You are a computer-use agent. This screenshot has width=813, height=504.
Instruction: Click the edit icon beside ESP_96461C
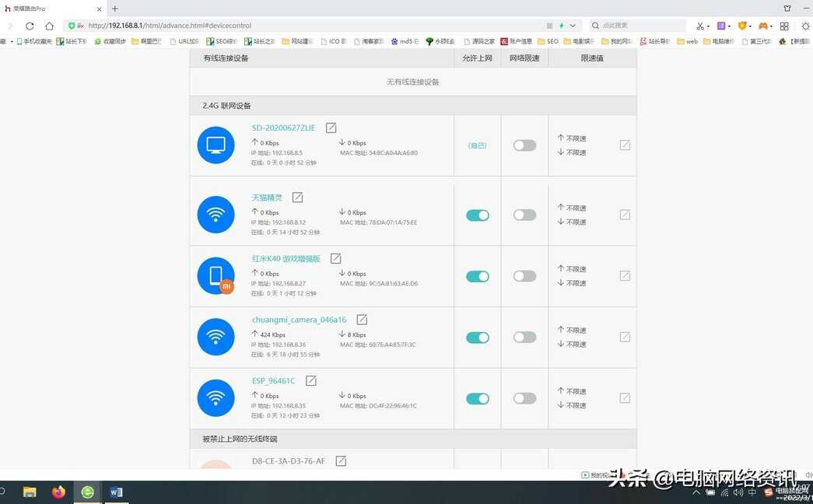(311, 381)
